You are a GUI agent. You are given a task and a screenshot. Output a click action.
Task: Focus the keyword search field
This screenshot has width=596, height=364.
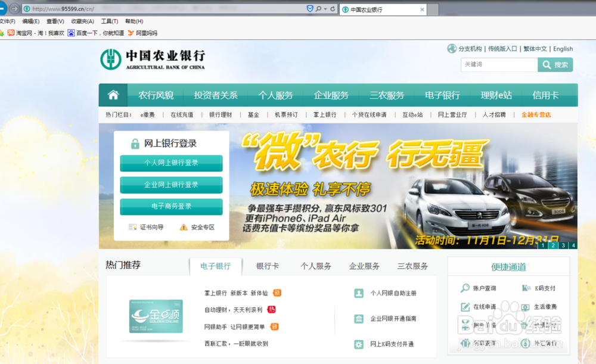click(499, 64)
